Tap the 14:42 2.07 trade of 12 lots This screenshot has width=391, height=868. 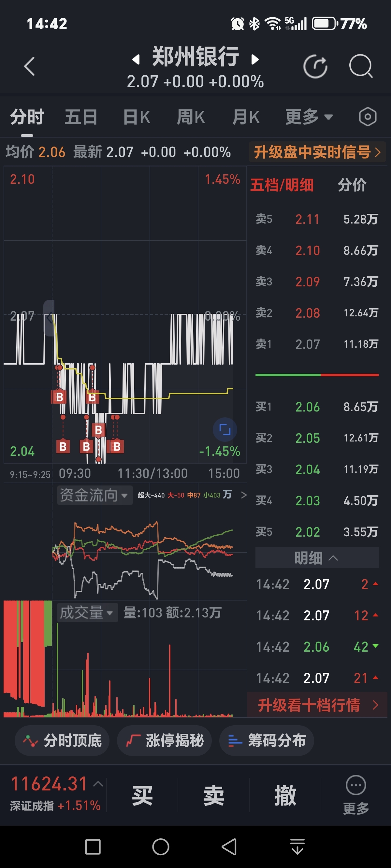tap(317, 615)
